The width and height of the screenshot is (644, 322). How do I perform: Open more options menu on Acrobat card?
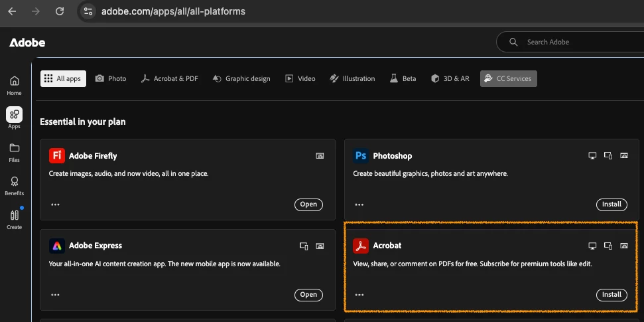point(359,294)
